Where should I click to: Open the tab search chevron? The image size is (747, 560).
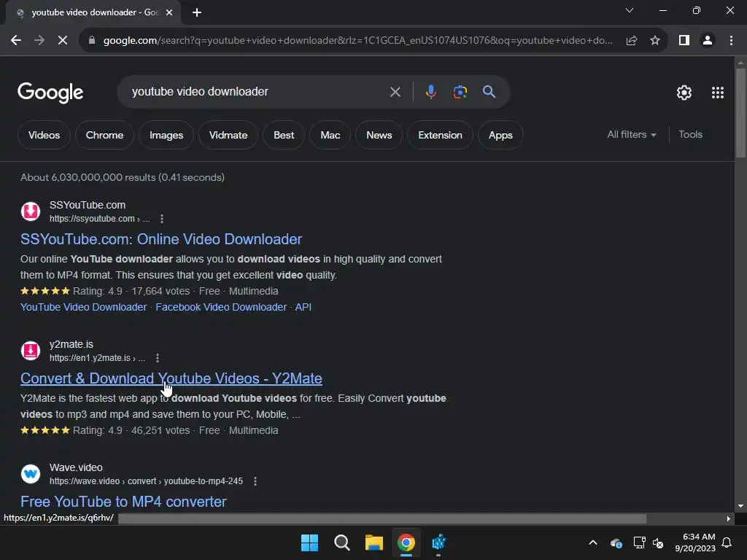tap(630, 10)
